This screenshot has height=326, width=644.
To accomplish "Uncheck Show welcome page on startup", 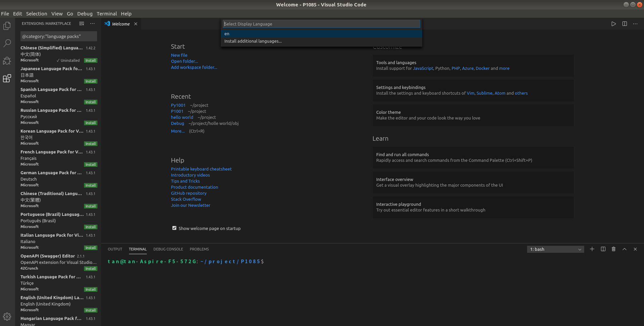I will [174, 228].
